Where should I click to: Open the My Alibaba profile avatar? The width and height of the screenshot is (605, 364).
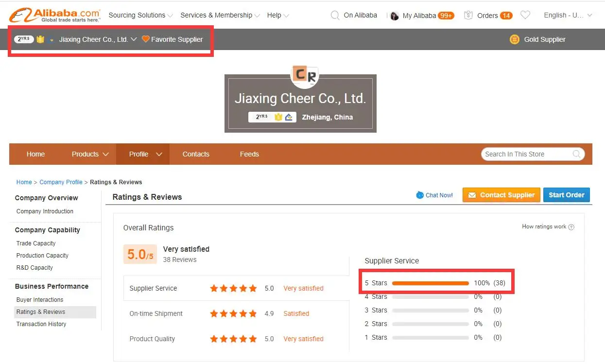395,16
